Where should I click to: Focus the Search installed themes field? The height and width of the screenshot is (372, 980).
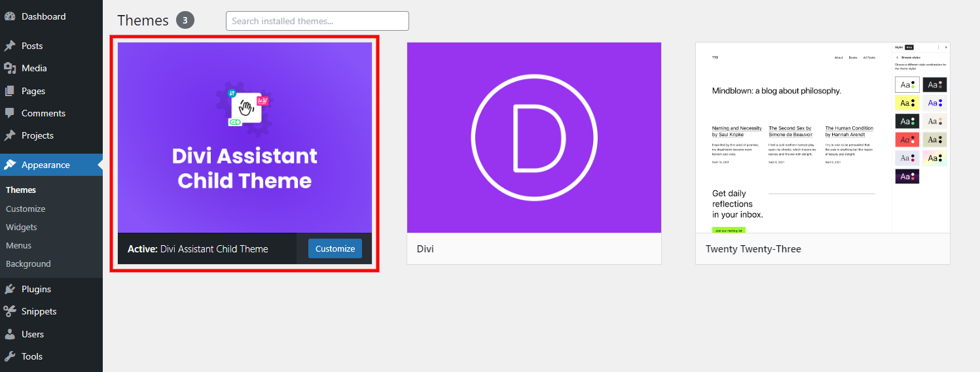click(318, 21)
